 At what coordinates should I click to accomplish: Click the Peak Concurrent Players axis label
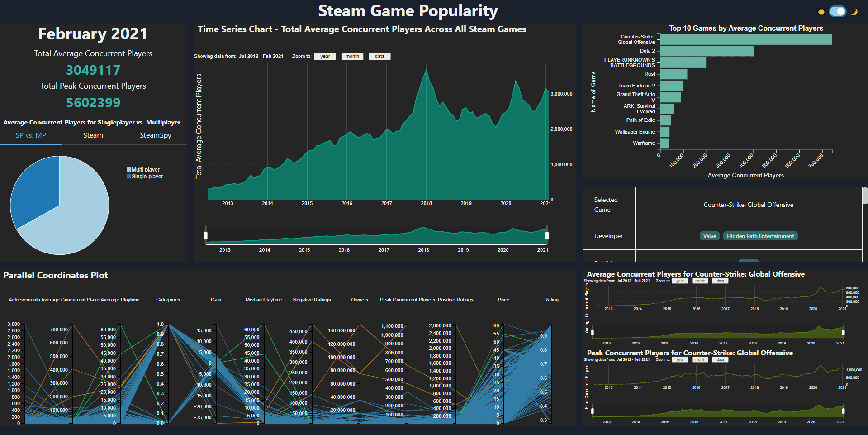[x=408, y=300]
